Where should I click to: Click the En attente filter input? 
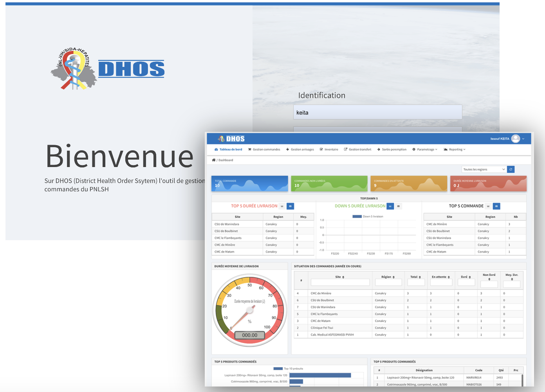441,282
